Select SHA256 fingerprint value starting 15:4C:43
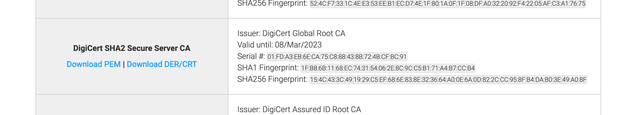The image size is (644, 115). click(448, 80)
